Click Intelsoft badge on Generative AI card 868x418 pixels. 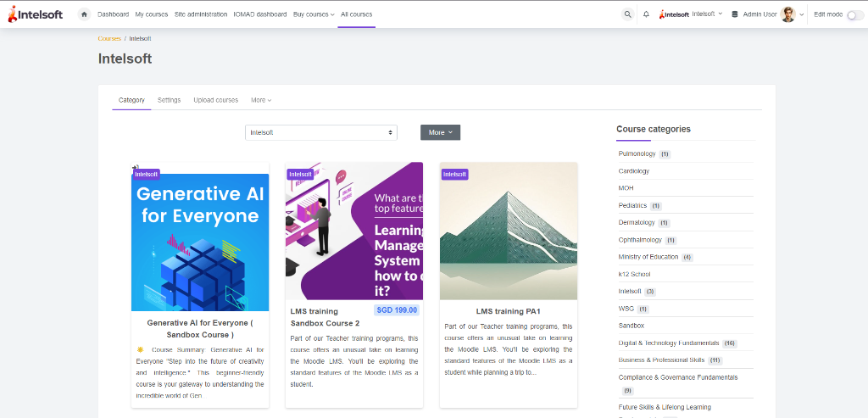tap(146, 175)
